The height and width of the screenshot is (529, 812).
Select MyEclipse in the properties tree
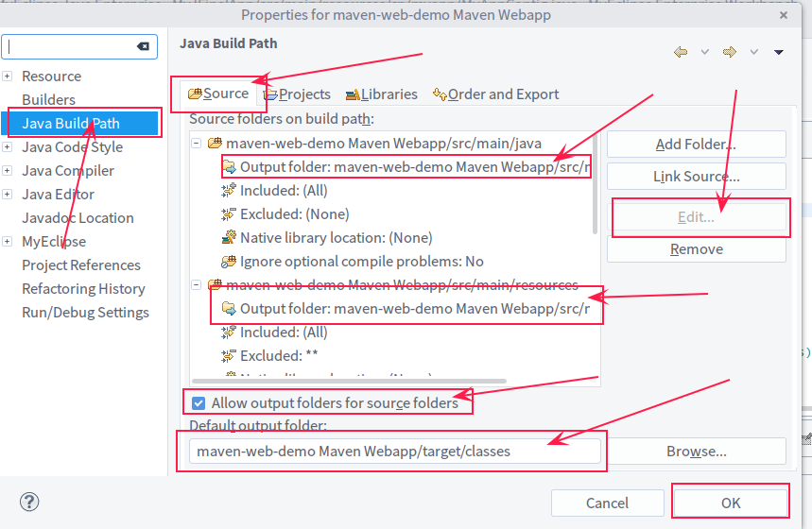[x=54, y=241]
